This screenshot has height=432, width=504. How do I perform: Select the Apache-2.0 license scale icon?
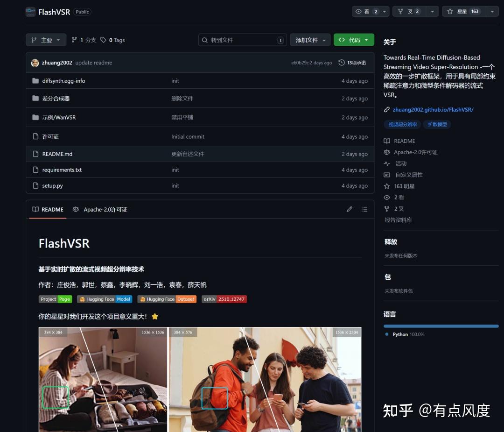pyautogui.click(x=385, y=152)
